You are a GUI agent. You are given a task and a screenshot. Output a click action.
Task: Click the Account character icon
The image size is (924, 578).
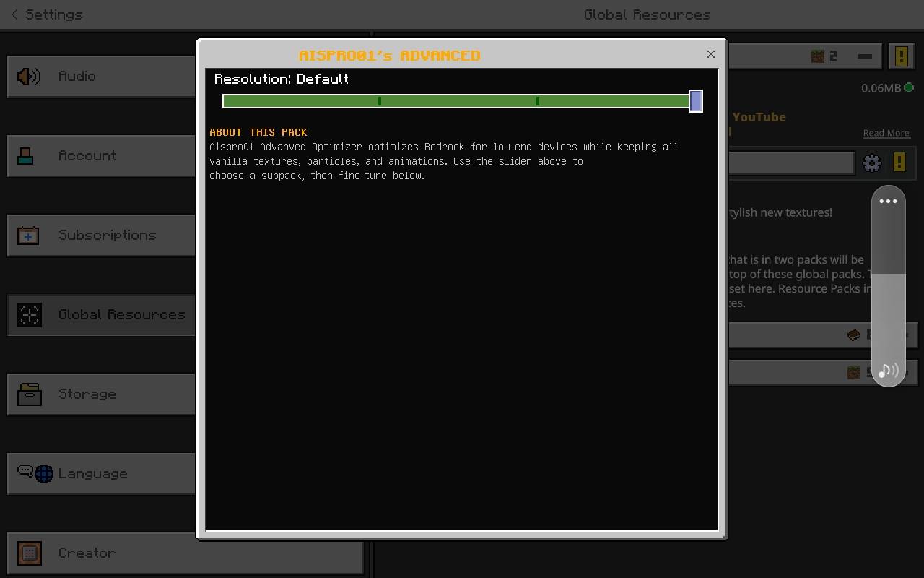26,155
